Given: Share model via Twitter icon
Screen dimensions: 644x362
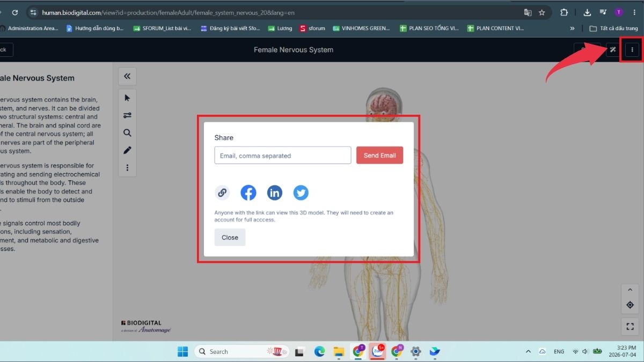Looking at the screenshot, I should point(301,193).
